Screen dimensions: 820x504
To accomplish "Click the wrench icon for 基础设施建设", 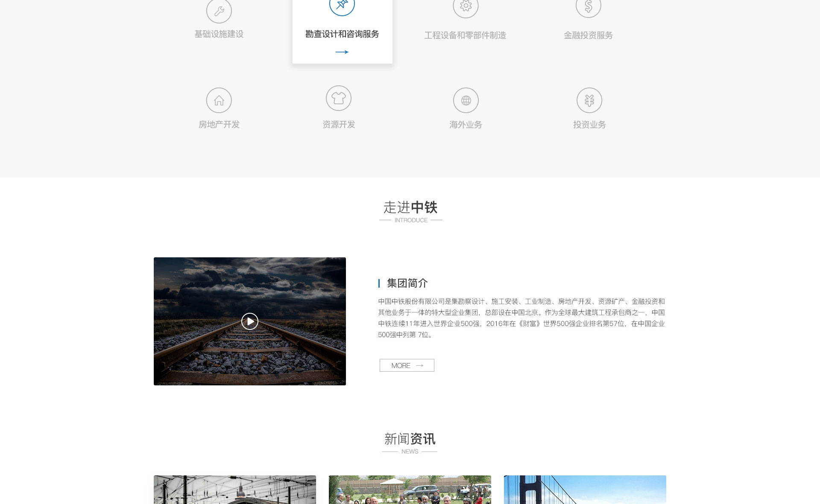I will [219, 11].
